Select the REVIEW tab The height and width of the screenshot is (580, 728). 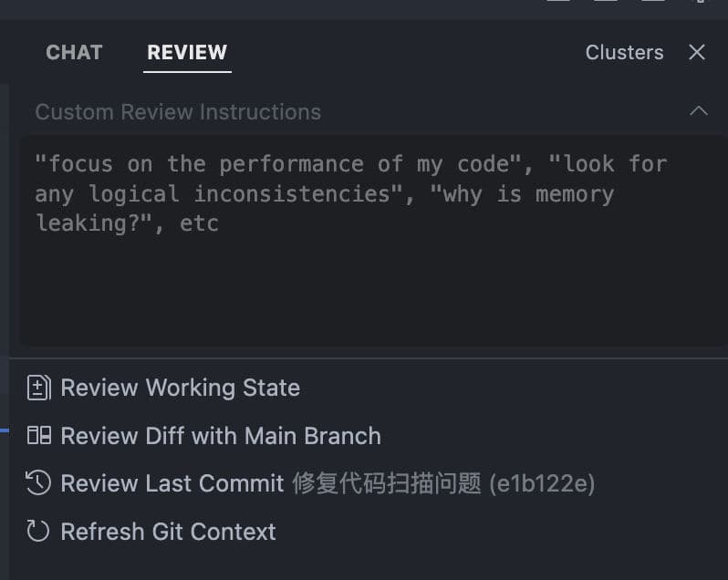pos(187,52)
